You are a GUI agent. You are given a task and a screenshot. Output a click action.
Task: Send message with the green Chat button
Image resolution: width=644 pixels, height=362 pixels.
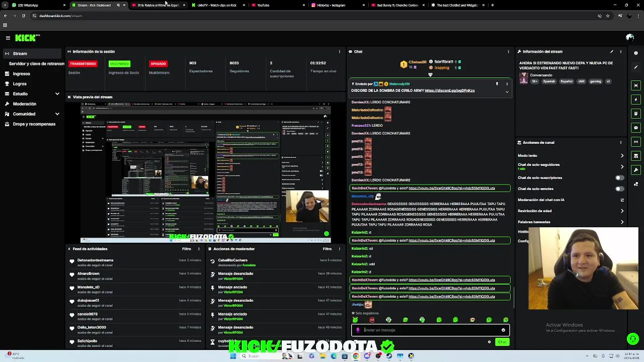[x=502, y=342]
